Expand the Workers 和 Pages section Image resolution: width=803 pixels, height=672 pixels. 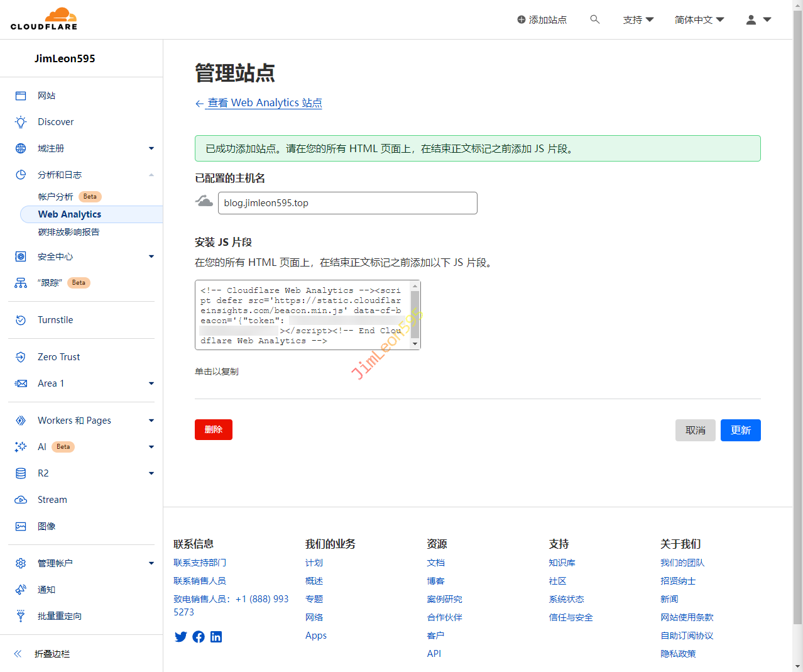pyautogui.click(x=151, y=421)
